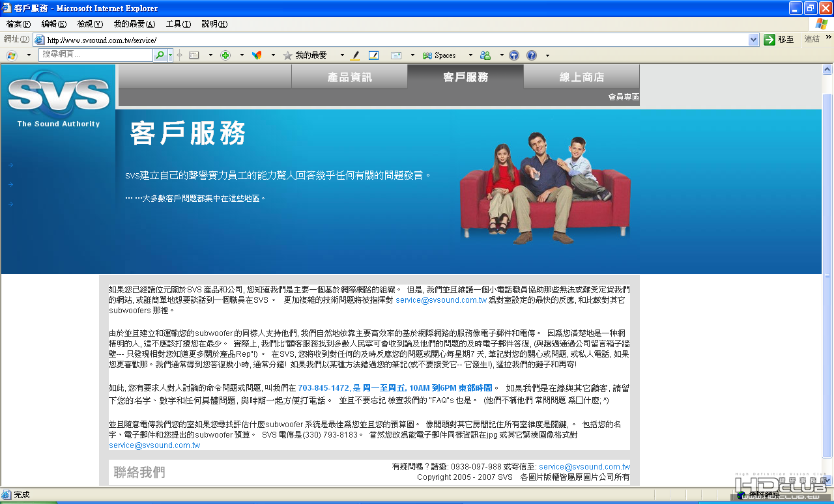Open address bar URL history dropdown

click(x=754, y=40)
